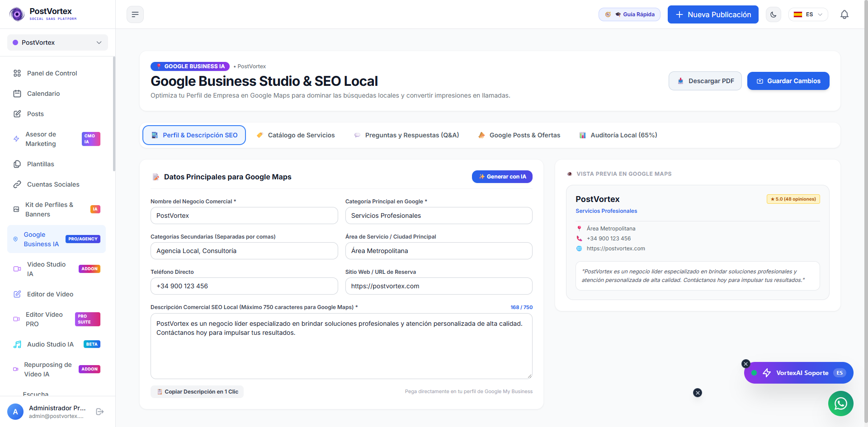Click Servicios Profesionales link in preview

606,211
